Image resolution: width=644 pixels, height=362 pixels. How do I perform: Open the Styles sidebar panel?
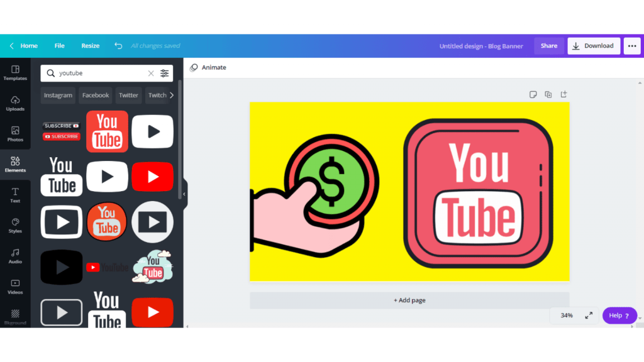(15, 226)
